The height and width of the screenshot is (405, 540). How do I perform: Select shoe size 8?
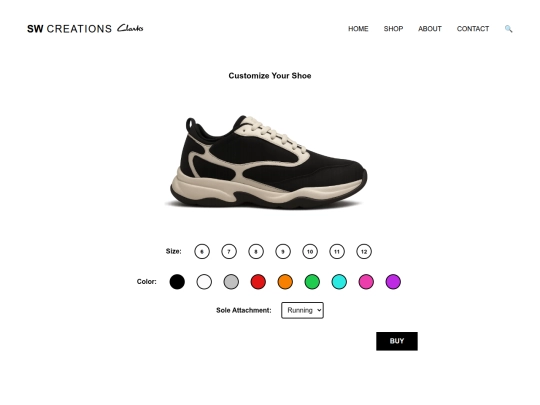point(256,251)
